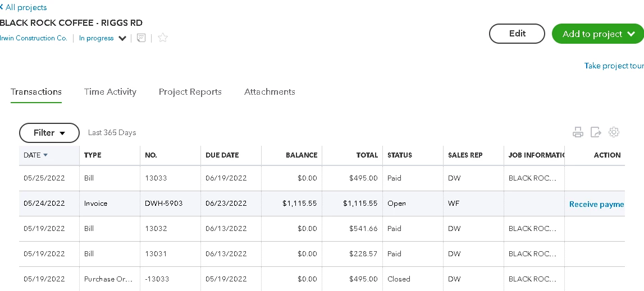Expand the In progress status dropdown

point(102,38)
